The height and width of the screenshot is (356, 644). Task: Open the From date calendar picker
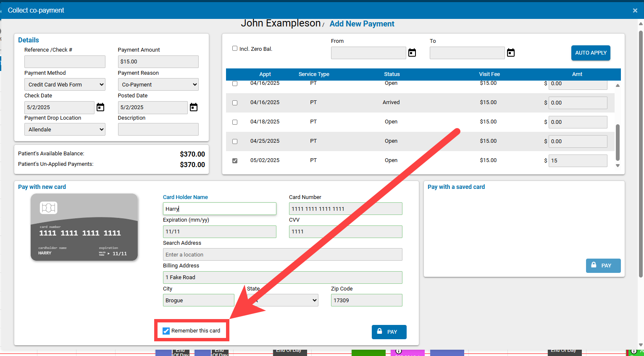tap(412, 52)
